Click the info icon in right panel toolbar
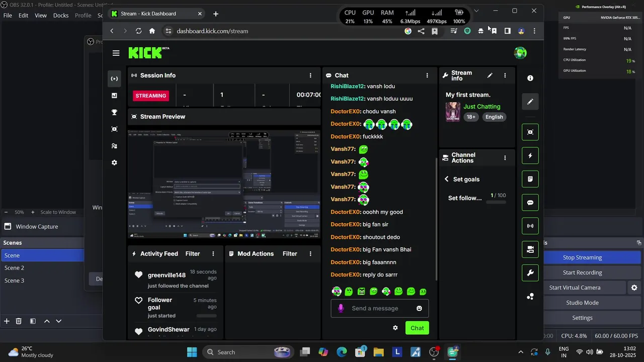Viewport: 644px width, 362px height. click(530, 78)
